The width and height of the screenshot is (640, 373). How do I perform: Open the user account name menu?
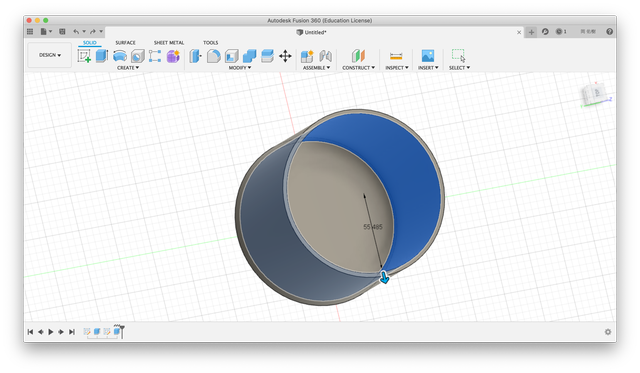(x=588, y=31)
